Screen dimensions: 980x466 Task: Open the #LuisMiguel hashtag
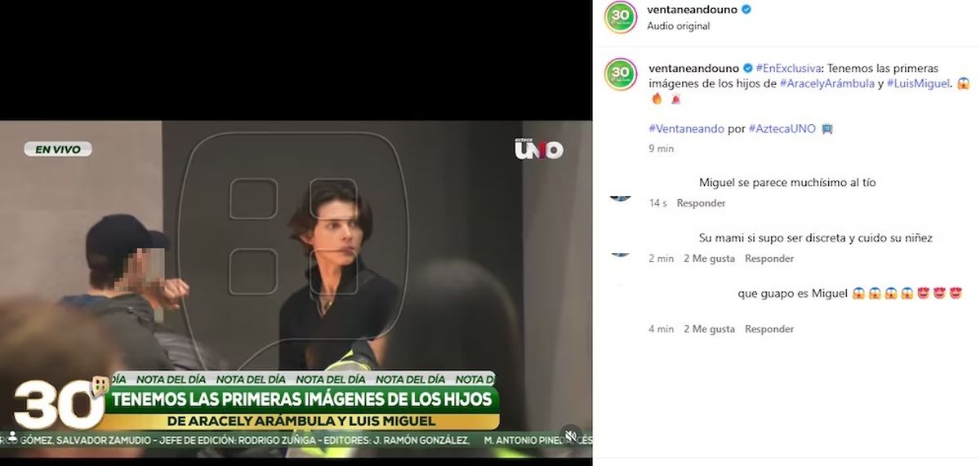coord(919,83)
